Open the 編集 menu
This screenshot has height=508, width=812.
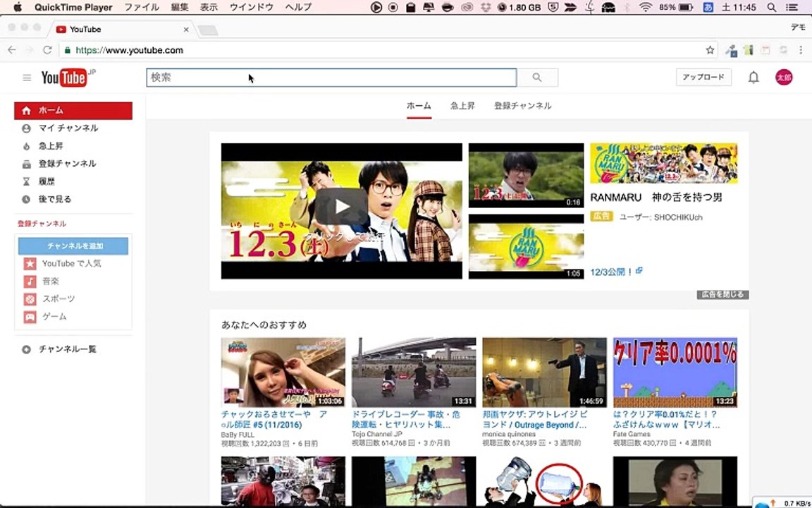pos(180,7)
